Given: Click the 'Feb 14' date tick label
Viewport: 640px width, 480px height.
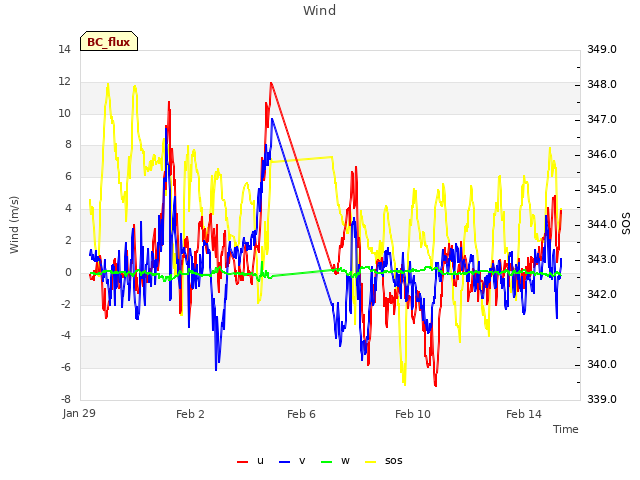Looking at the screenshot, I should coord(524,414).
